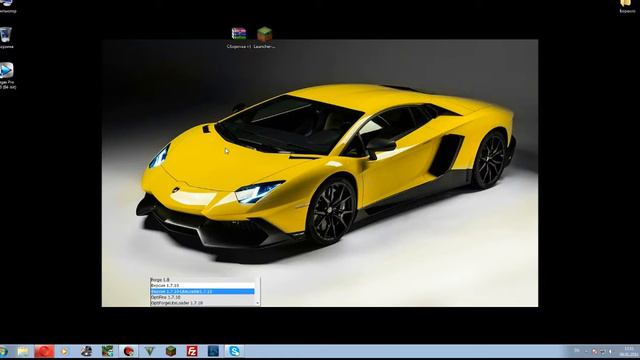This screenshot has height=360, width=640.
Task: Open Windows Explorer from the taskbar
Action: point(23,351)
